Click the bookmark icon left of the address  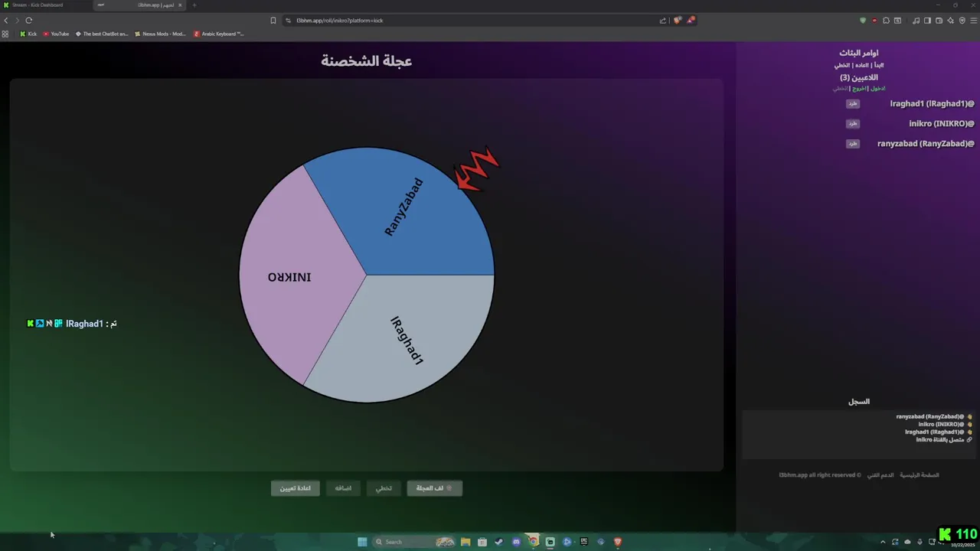[x=273, y=20]
